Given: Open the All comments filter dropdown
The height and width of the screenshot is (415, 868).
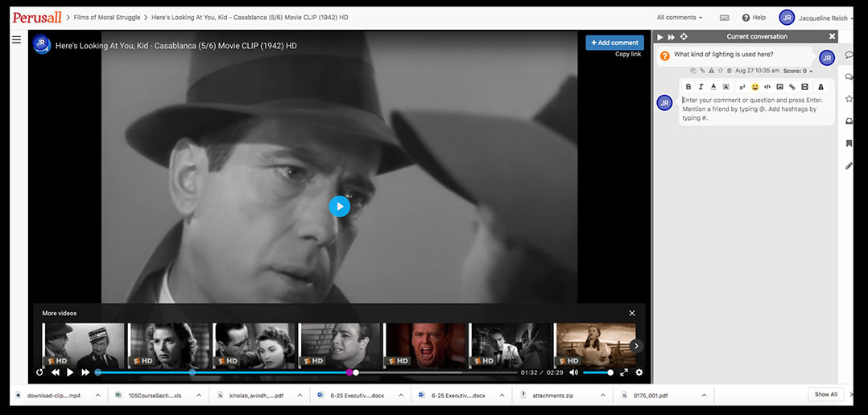Looking at the screenshot, I should [679, 17].
